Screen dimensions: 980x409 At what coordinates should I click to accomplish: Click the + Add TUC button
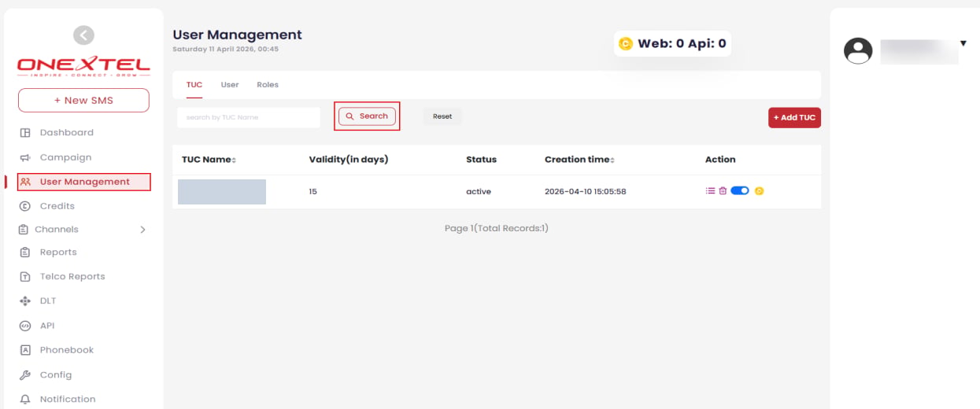coord(794,117)
